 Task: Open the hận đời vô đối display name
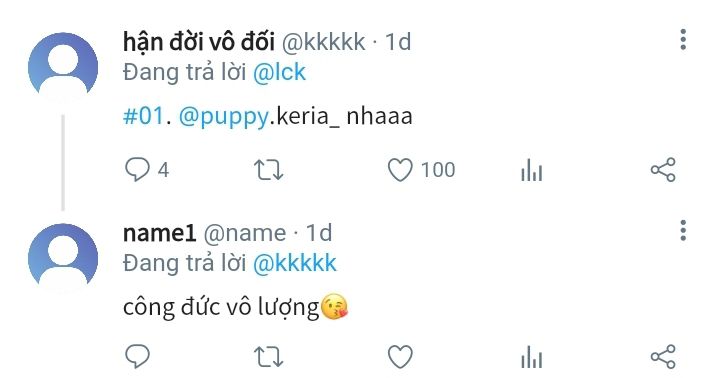(199, 42)
